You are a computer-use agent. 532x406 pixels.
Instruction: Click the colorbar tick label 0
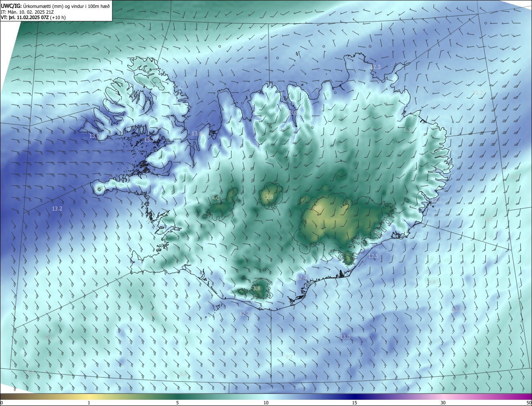[2, 403]
